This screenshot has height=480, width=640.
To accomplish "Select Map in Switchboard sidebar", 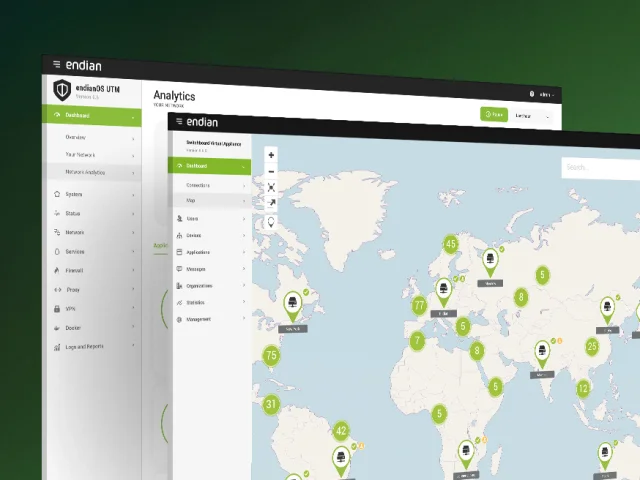I will [210, 200].
